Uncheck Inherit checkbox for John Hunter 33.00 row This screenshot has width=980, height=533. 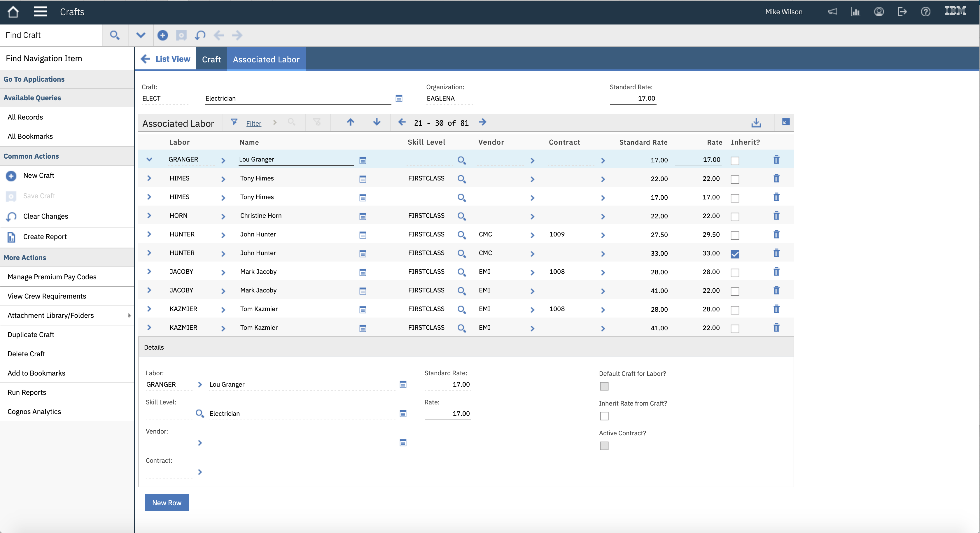735,254
